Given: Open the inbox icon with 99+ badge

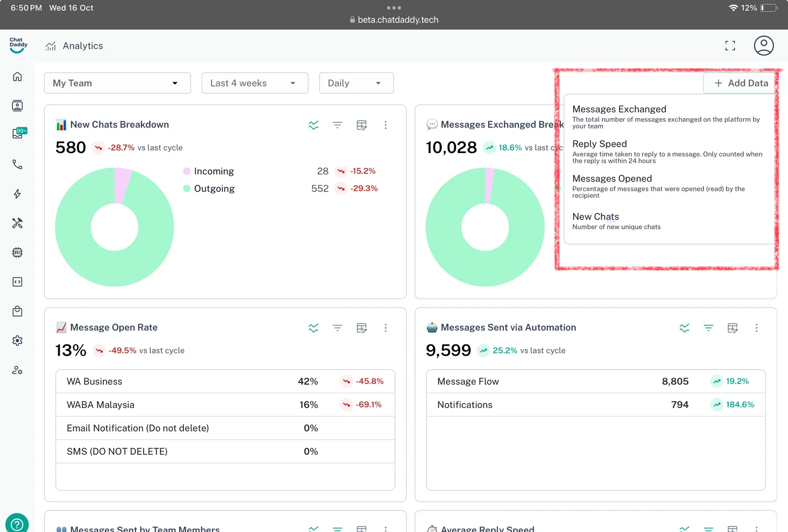Looking at the screenshot, I should tap(18, 134).
